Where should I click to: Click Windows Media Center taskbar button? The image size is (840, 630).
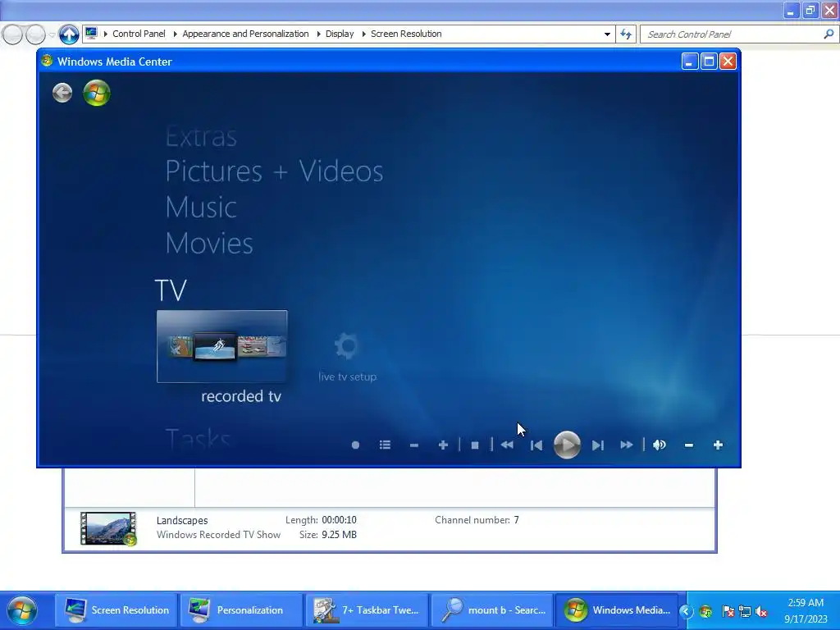[x=617, y=610]
